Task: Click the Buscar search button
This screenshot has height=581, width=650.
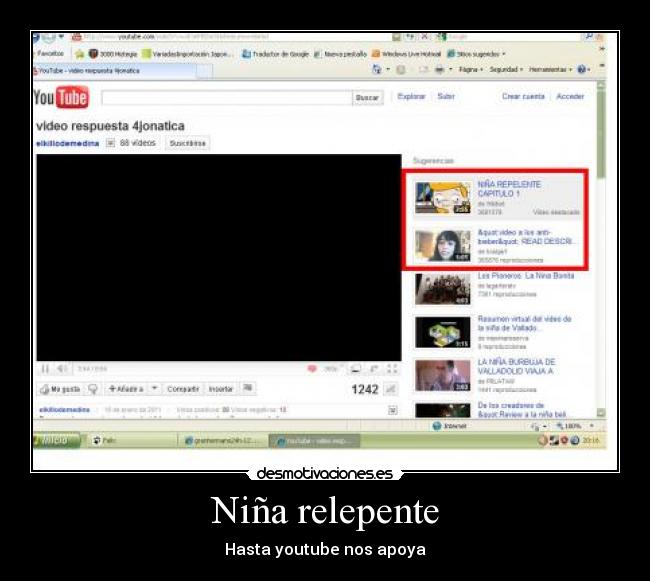Action: click(x=367, y=98)
